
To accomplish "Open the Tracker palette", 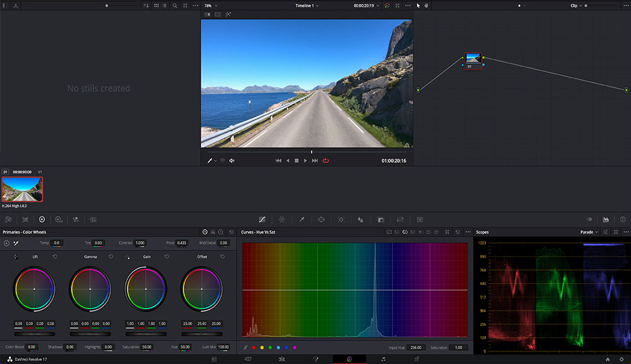I will 341,220.
